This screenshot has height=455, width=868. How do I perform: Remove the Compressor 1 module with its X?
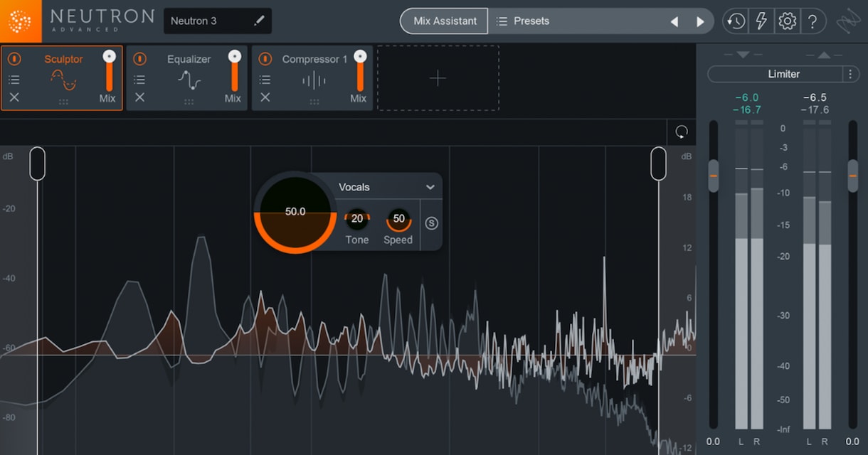(x=265, y=97)
